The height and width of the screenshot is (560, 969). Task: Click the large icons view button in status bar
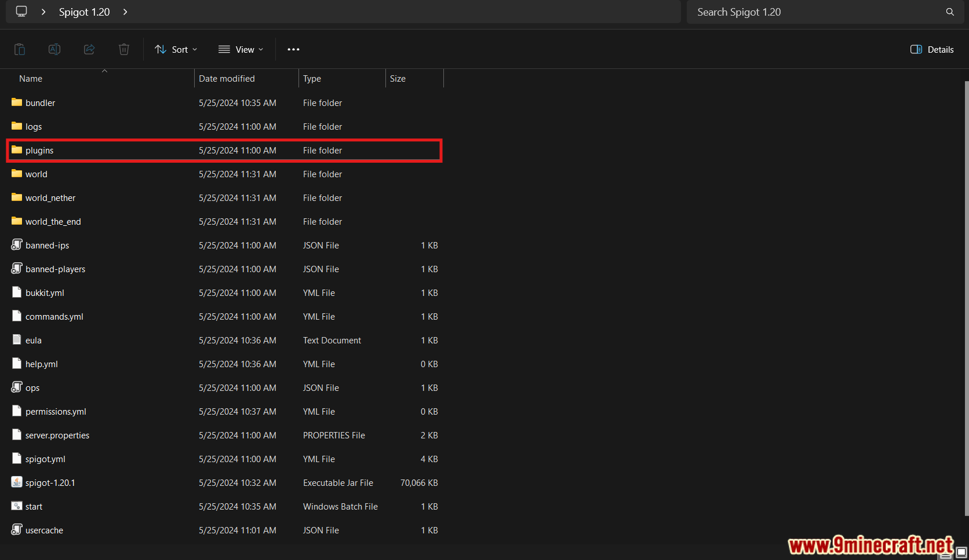point(961,552)
